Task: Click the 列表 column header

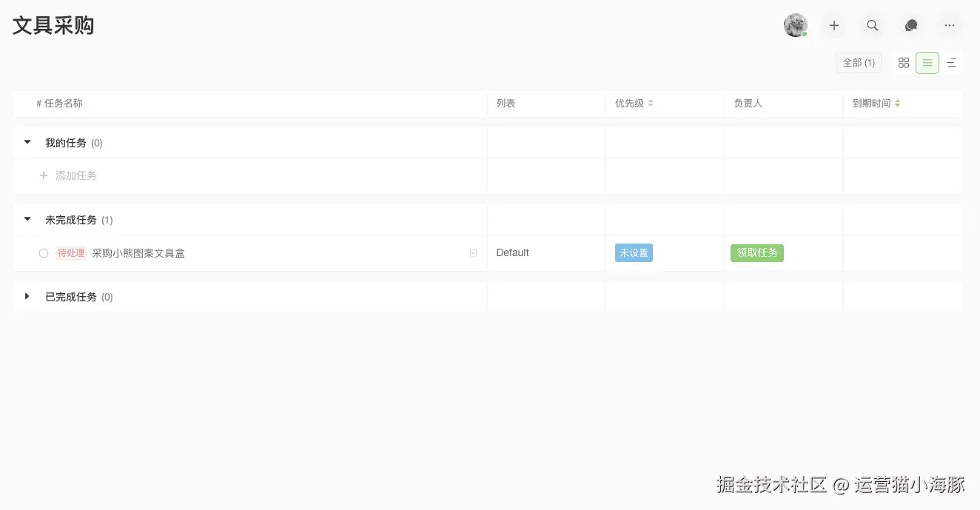Action: click(506, 104)
